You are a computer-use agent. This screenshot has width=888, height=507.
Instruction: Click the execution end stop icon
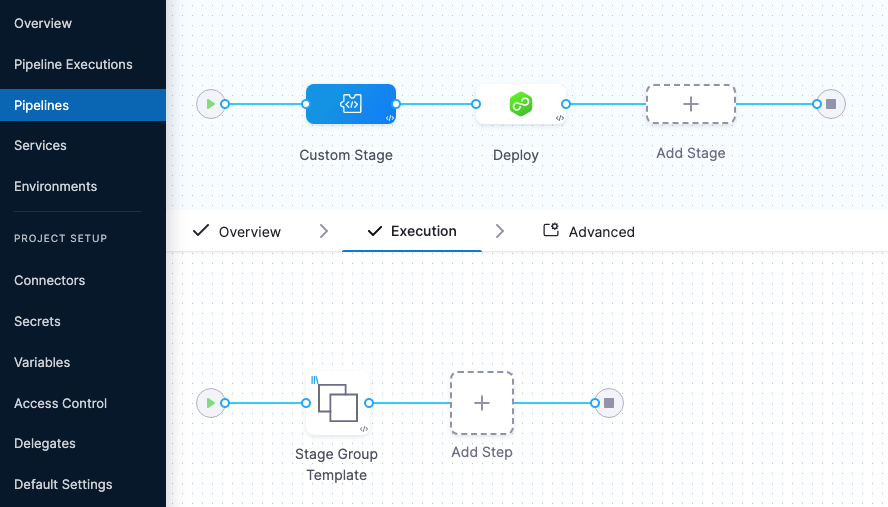608,403
